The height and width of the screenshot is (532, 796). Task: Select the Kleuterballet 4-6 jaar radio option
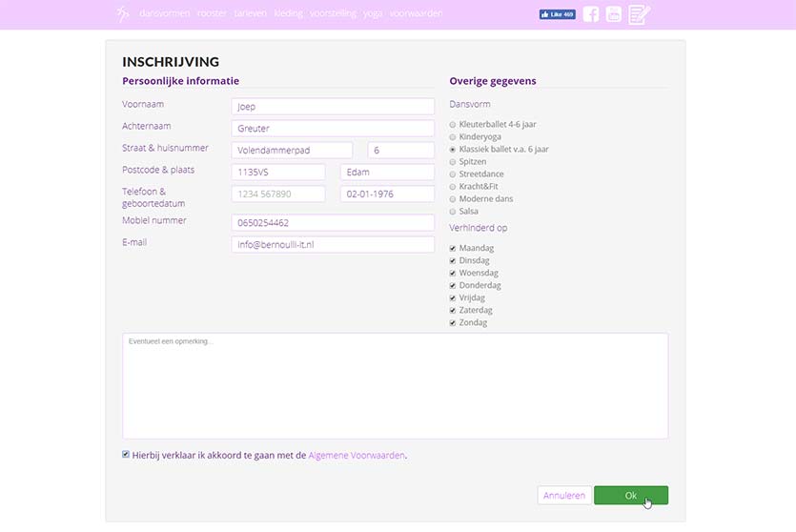(x=453, y=125)
